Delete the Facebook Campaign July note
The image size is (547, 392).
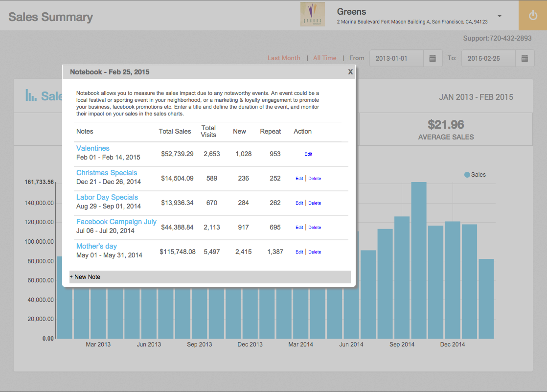[x=315, y=227]
